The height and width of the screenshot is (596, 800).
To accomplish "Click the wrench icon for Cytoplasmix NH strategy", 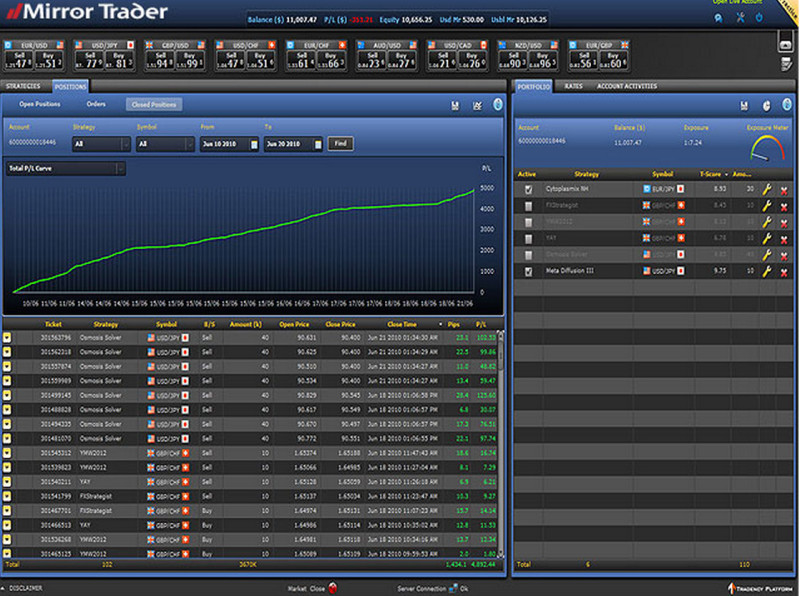I will [x=766, y=188].
